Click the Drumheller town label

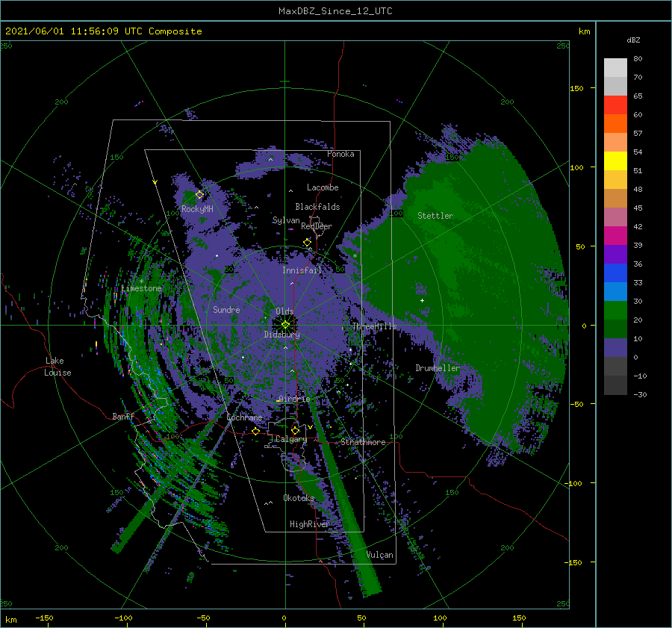pos(438,368)
